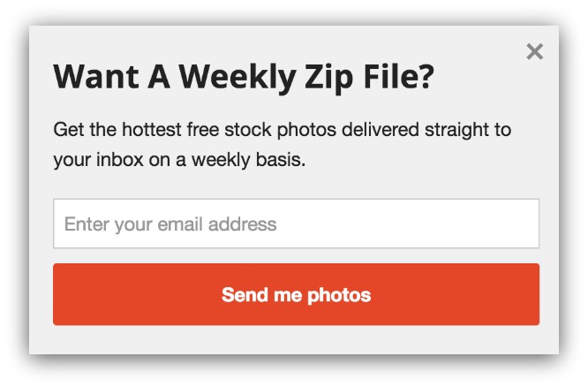
Task: Click the word 'Weekly' in the heading
Action: coord(237,77)
